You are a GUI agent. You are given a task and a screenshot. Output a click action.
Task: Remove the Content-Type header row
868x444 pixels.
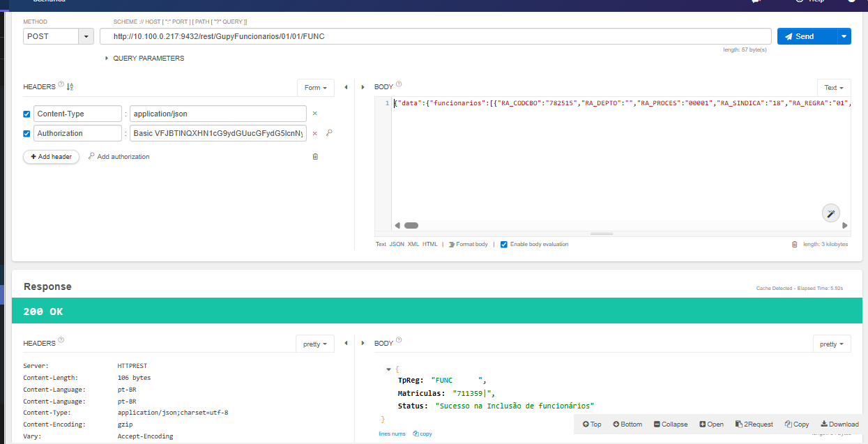click(314, 114)
